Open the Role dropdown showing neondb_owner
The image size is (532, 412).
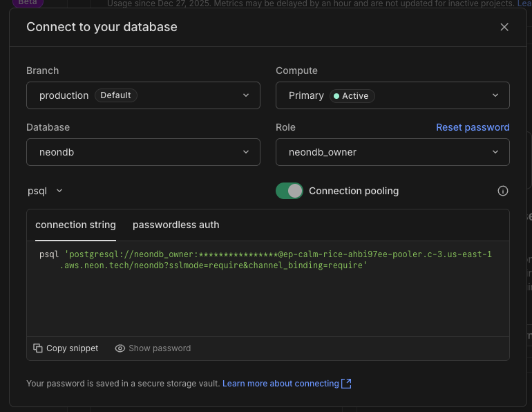tap(392, 152)
